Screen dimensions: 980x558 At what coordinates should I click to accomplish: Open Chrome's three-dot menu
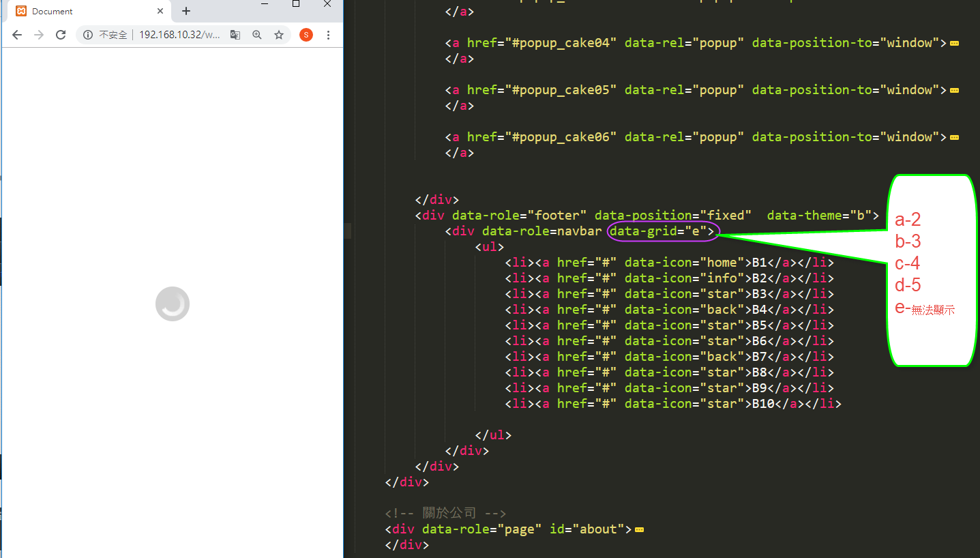pyautogui.click(x=329, y=35)
